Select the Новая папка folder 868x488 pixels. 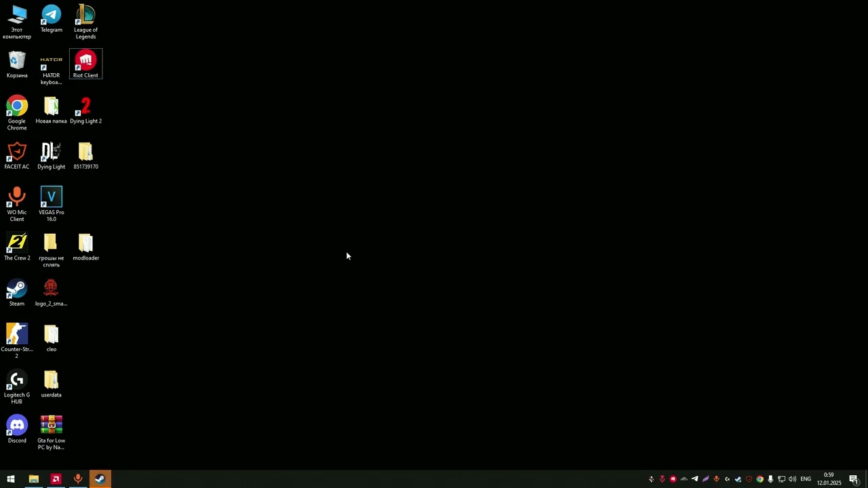tap(52, 110)
